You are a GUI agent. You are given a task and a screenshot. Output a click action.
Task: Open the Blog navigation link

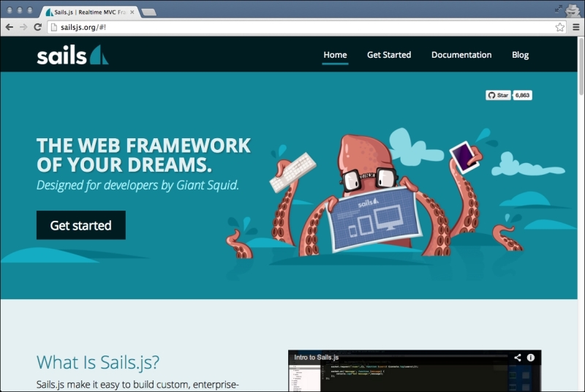[520, 55]
